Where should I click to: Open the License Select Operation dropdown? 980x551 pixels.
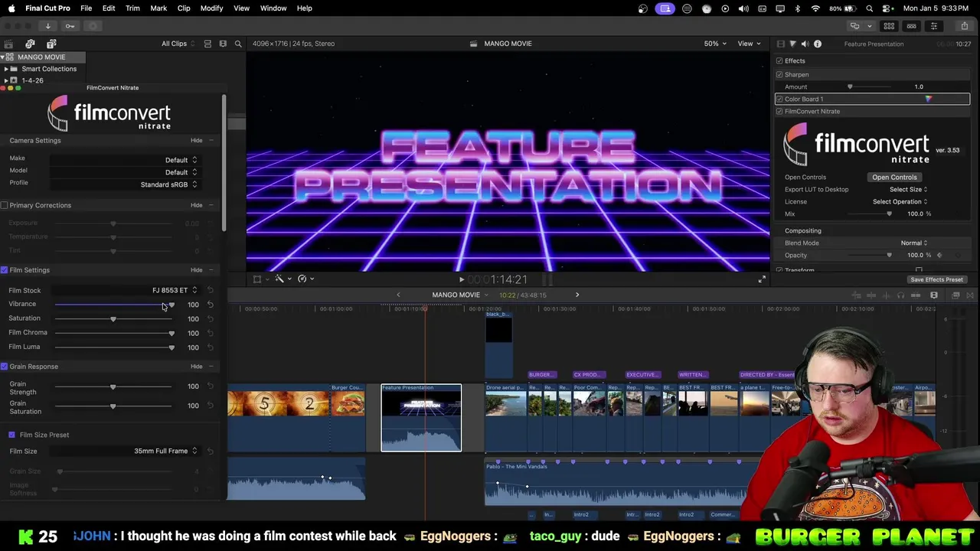(x=900, y=201)
